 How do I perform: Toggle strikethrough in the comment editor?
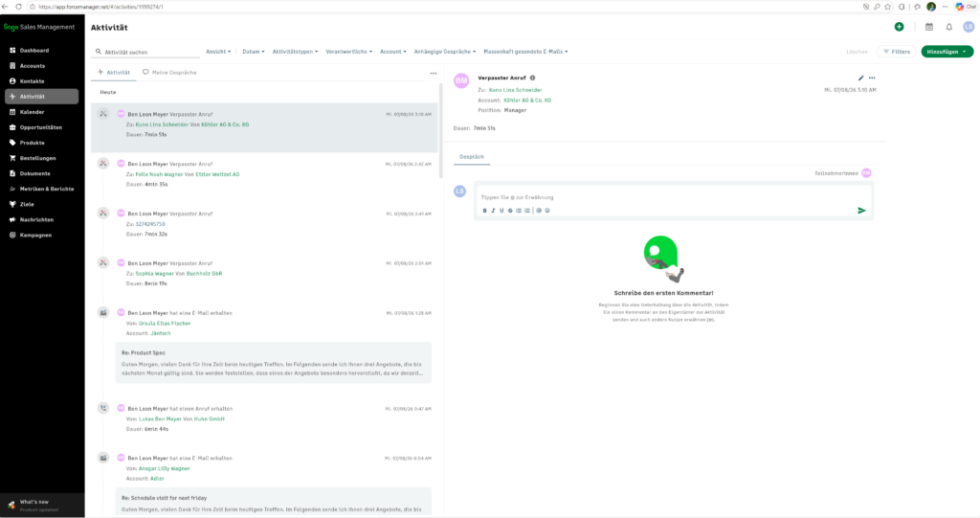pos(510,211)
